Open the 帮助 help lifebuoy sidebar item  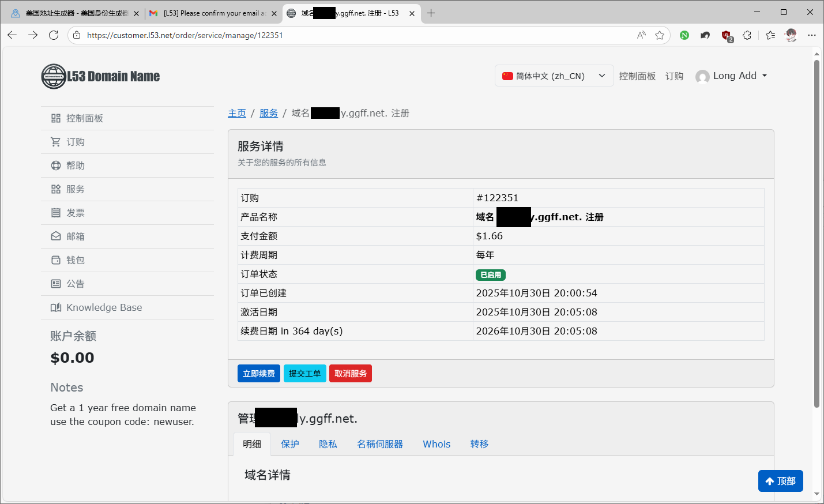click(75, 166)
